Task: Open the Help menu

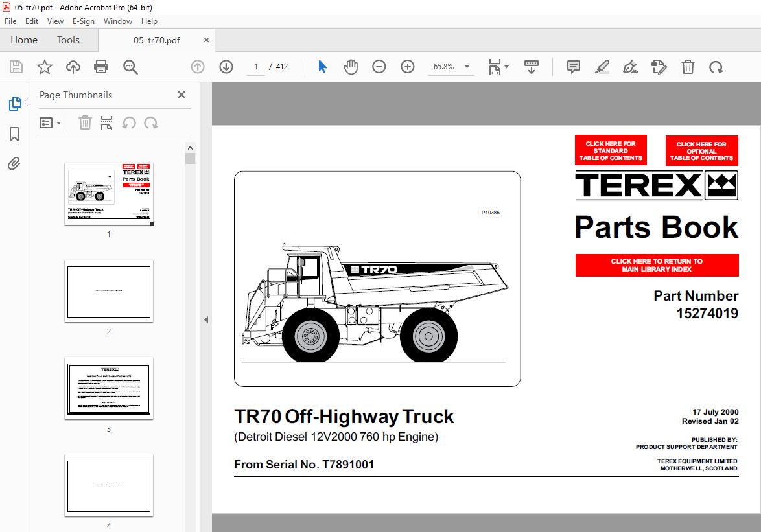Action: click(x=150, y=21)
